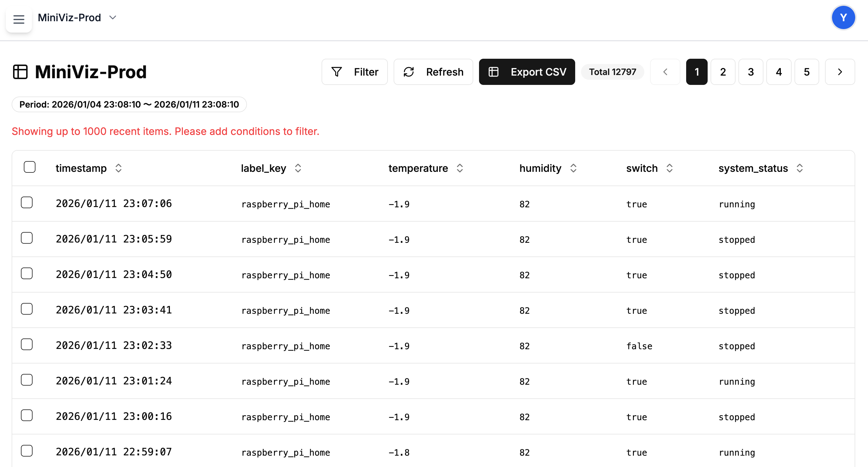Screen dimensions: 868x467
Task: Jump to page 4 of results
Action: (779, 72)
